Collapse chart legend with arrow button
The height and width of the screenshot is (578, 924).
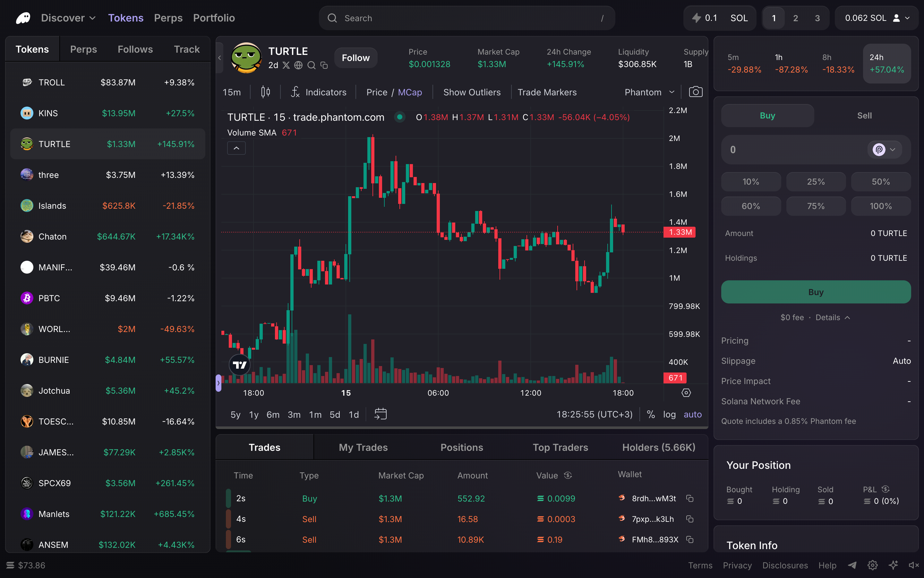click(236, 148)
